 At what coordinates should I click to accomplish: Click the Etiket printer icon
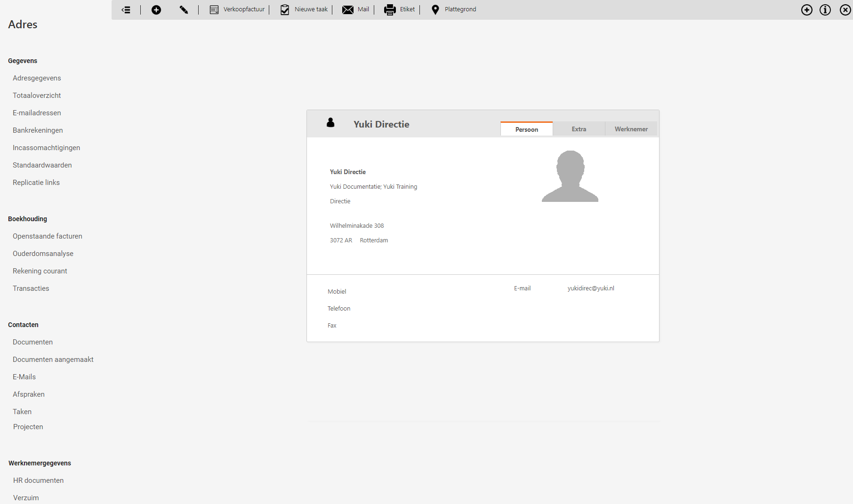390,9
